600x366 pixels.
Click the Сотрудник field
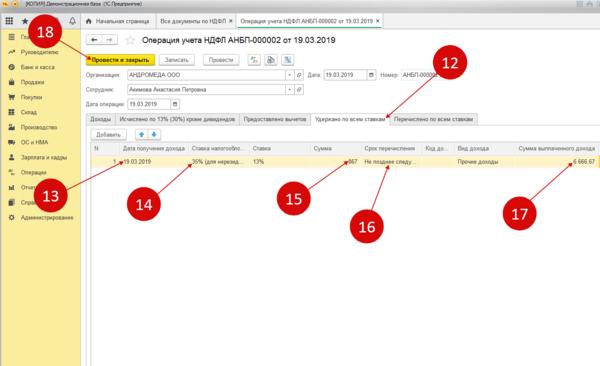click(206, 90)
